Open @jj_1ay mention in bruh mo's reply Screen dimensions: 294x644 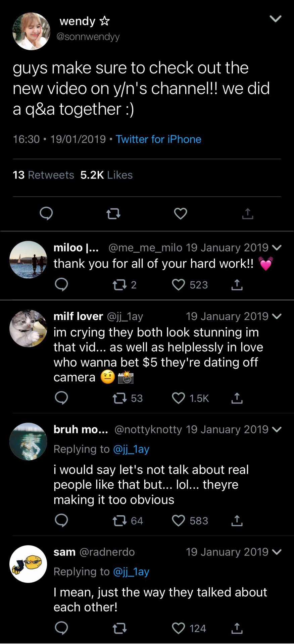click(x=131, y=449)
